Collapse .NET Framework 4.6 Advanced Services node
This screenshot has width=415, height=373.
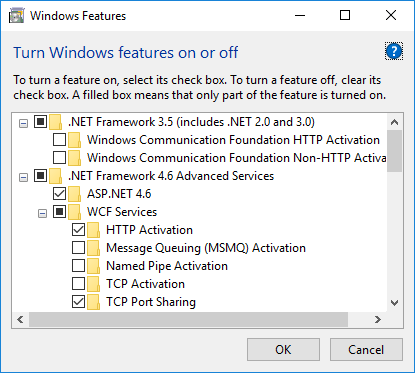pos(23,177)
